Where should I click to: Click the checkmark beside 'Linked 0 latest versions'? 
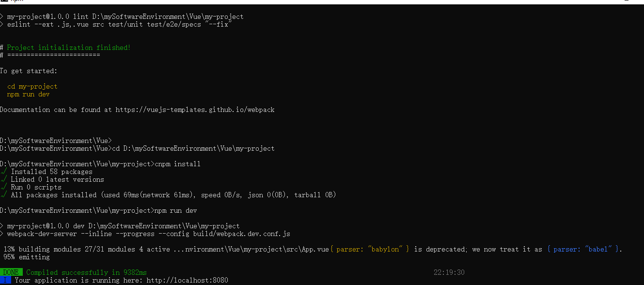3,179
